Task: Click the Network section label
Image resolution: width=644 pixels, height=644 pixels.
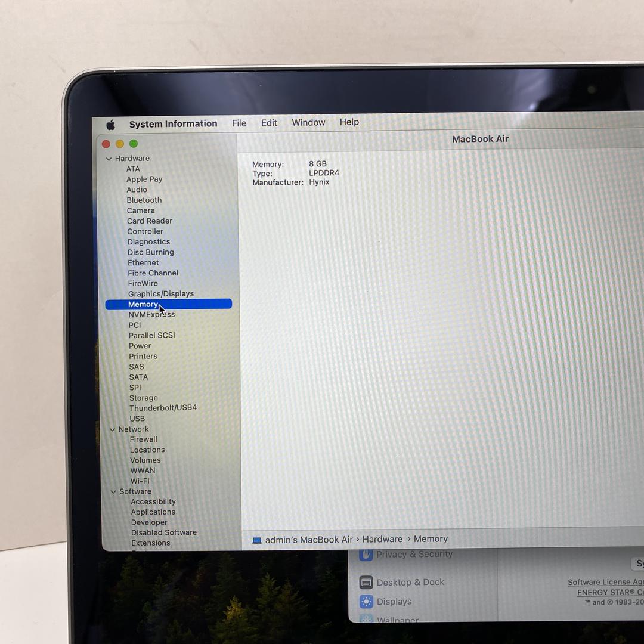Action: point(134,429)
